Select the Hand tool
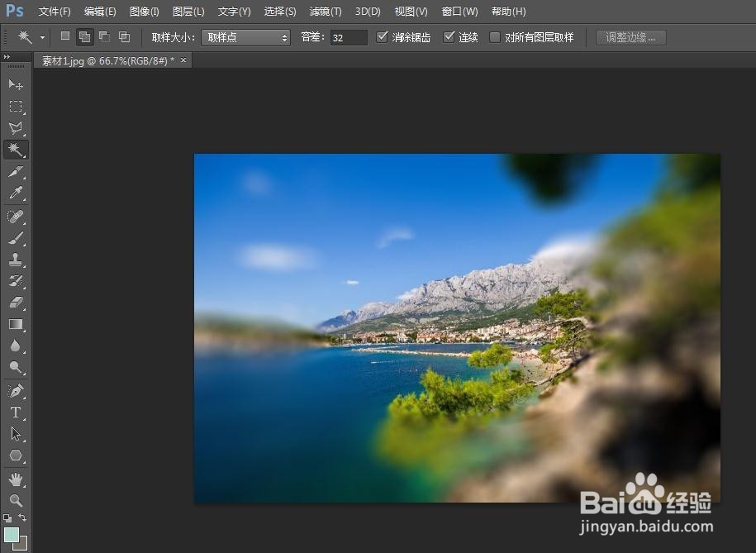Image resolution: width=756 pixels, height=553 pixels. point(16,479)
